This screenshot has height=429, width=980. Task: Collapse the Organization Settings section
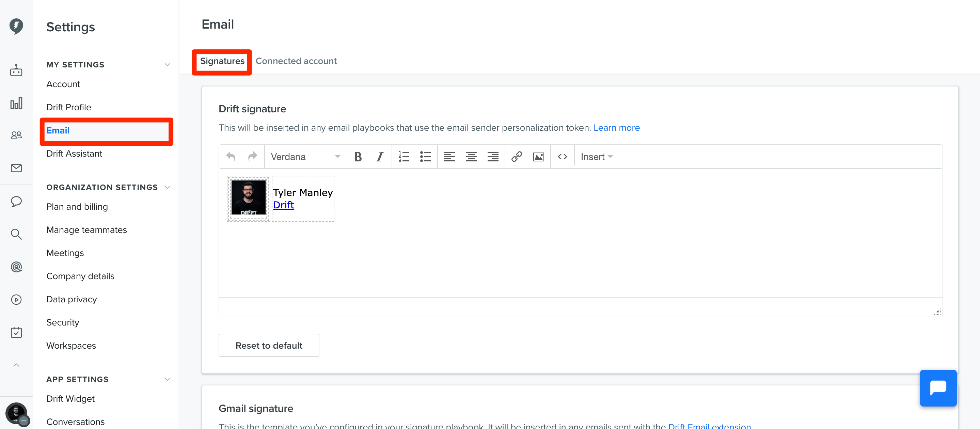168,187
